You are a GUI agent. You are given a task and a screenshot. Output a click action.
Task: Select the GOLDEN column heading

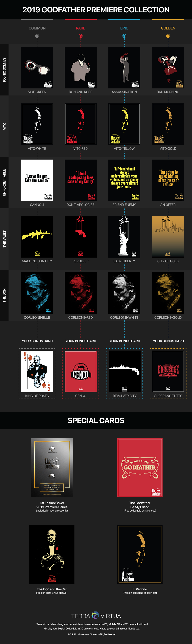point(168,28)
